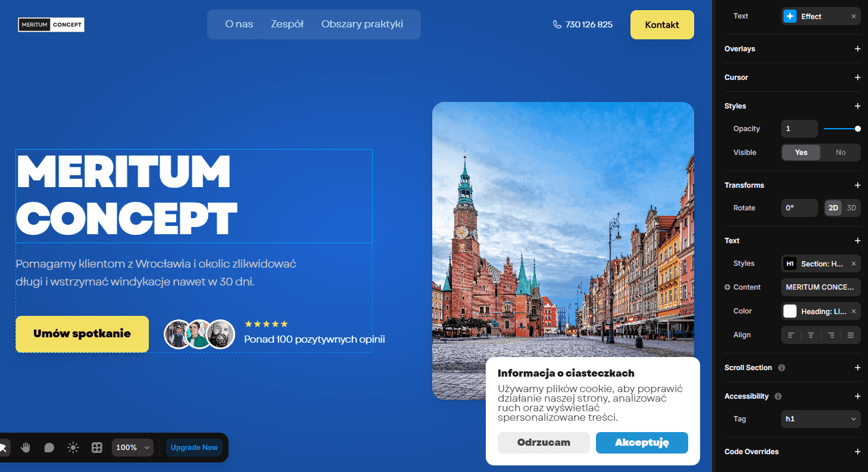Expand the Overlays section
868x472 pixels.
857,49
